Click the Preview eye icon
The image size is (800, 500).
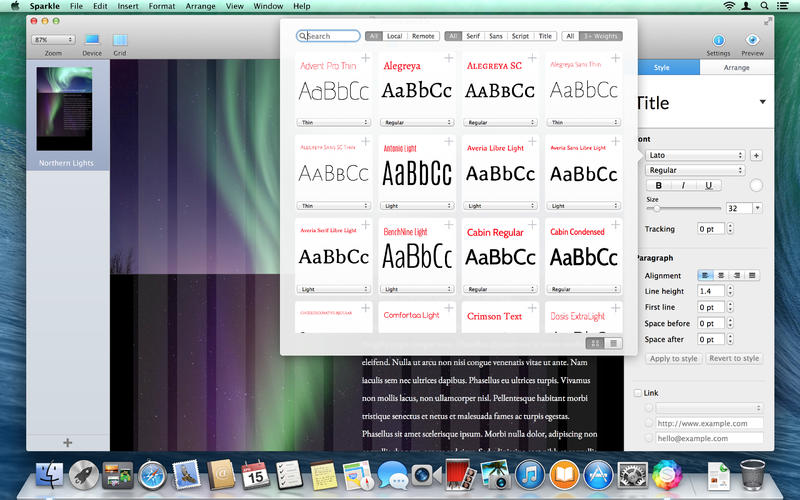click(753, 40)
